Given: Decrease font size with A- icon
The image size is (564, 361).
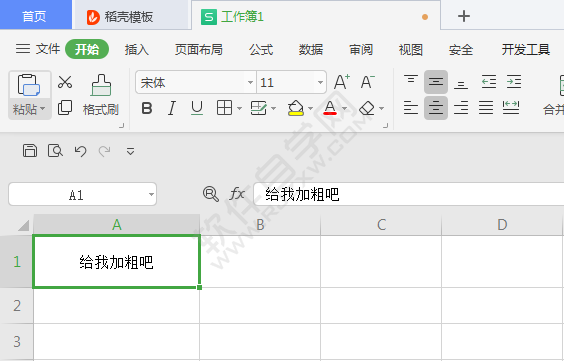Looking at the screenshot, I should tap(367, 82).
